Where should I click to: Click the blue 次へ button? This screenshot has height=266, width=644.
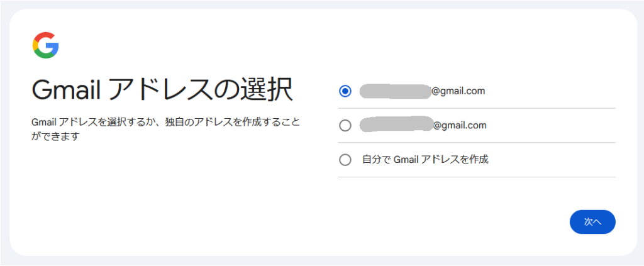click(592, 222)
